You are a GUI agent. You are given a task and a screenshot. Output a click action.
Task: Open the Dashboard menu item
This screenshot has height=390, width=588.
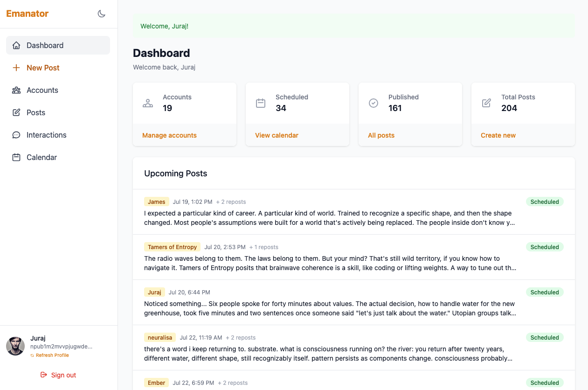[x=58, y=45]
